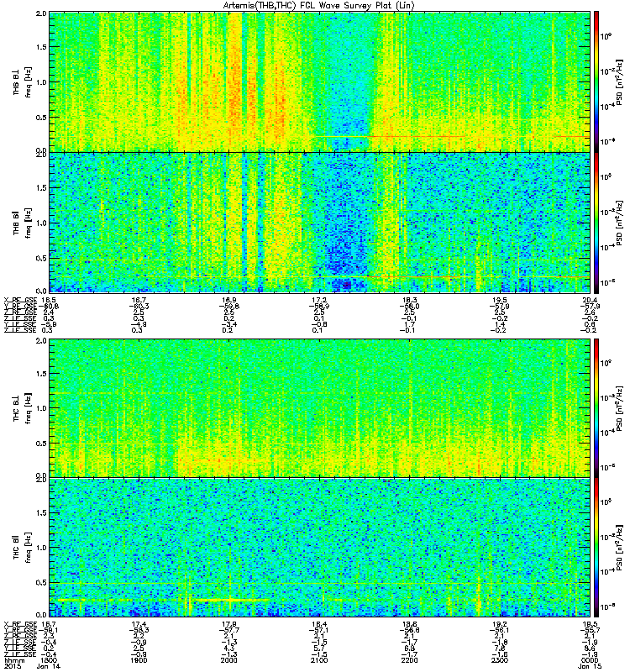
Task: Click the 1900 time tick label
Action: [139, 660]
